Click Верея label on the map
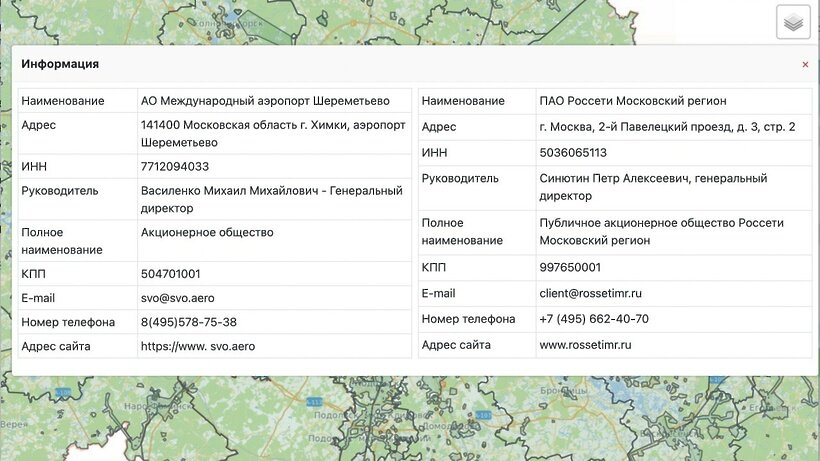 (14, 424)
